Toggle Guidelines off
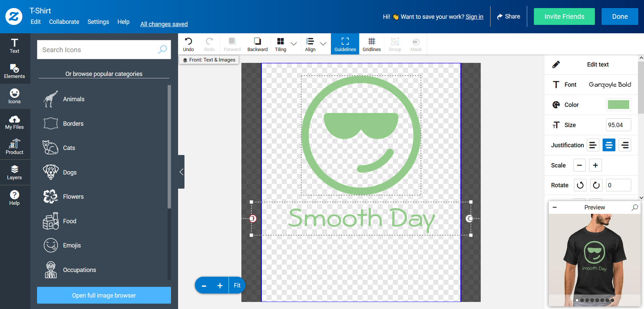The image size is (644, 309). coord(345,44)
